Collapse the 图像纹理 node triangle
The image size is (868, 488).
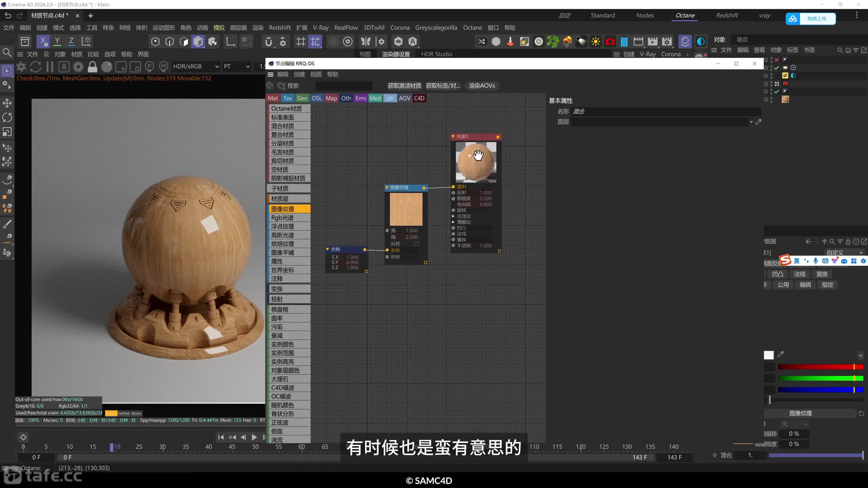click(x=387, y=187)
